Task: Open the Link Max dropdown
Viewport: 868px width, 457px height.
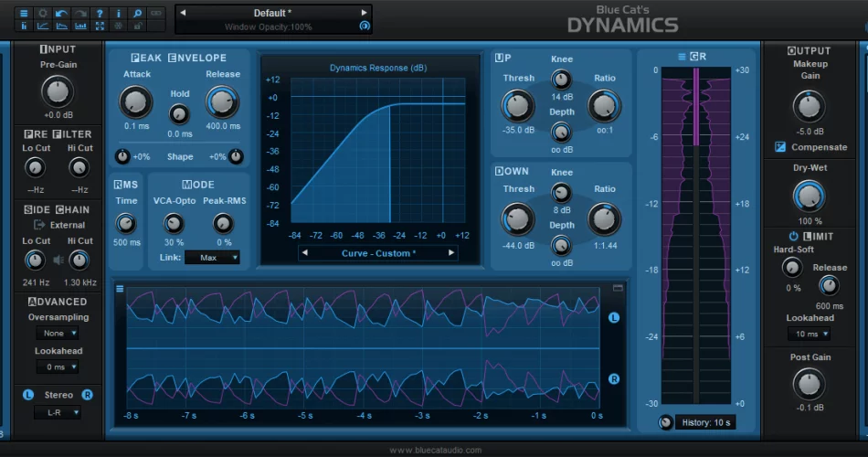Action: tap(212, 258)
